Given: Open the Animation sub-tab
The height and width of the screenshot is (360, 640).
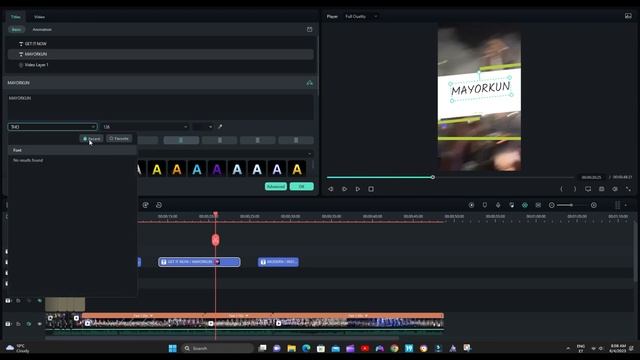Looking at the screenshot, I should (x=42, y=29).
